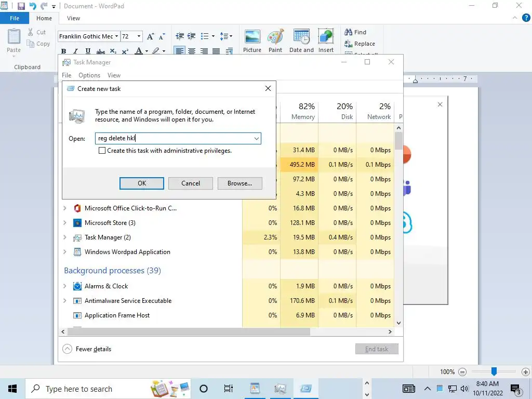Show hidden tray icons chevron

428,389
